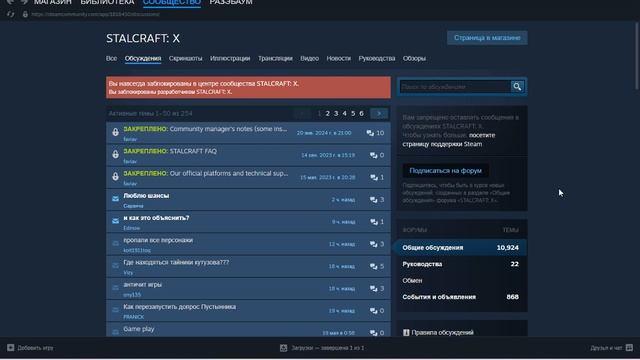Open the МАГАЗИН menu in top bar

52,2
